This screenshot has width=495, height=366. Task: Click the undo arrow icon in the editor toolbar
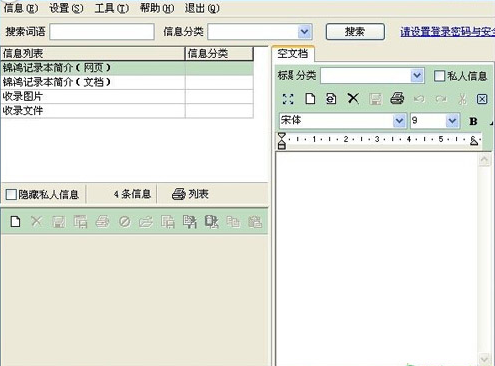click(x=419, y=99)
